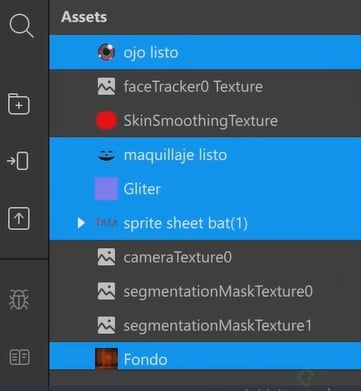Screen dimensions: 361x391
Task: Click the upload export icon
Action: (19, 219)
